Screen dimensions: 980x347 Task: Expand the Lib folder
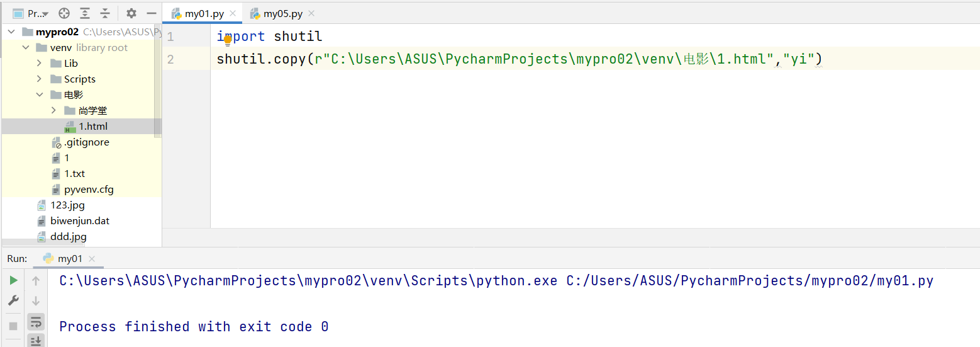39,63
